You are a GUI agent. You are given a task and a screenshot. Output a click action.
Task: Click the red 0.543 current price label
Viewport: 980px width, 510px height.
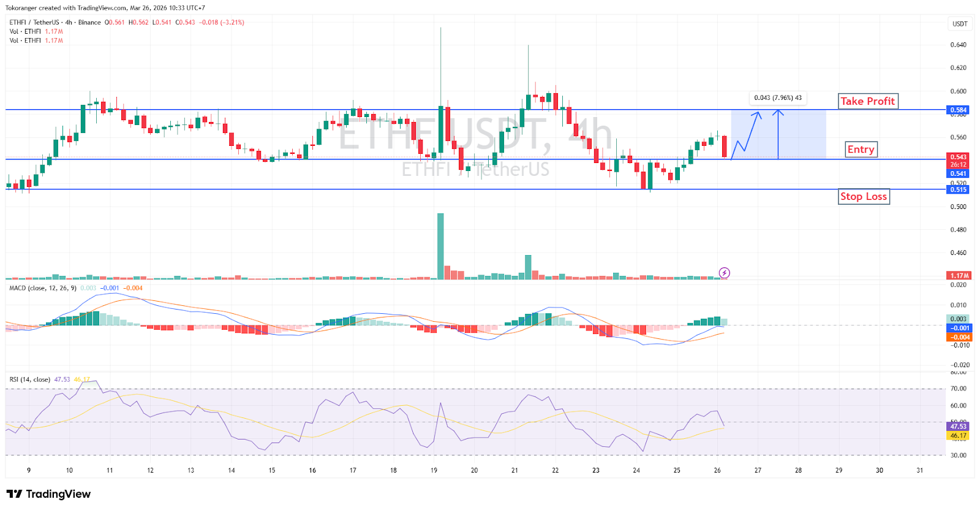958,158
